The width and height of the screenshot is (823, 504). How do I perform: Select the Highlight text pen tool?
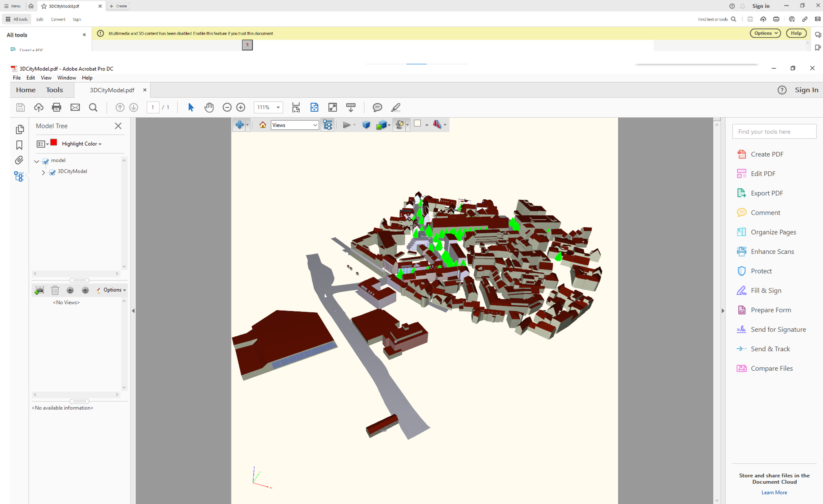[396, 107]
